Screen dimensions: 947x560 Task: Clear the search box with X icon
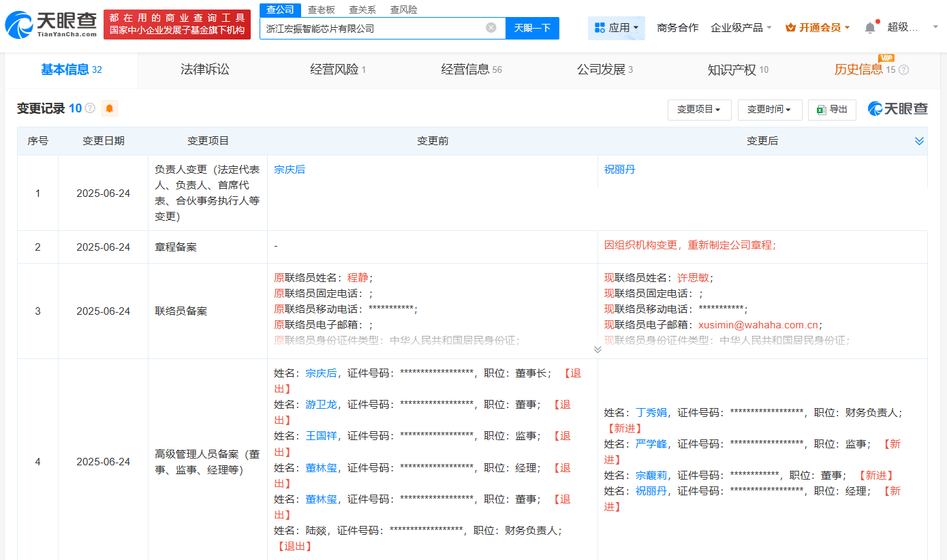pyautogui.click(x=491, y=28)
